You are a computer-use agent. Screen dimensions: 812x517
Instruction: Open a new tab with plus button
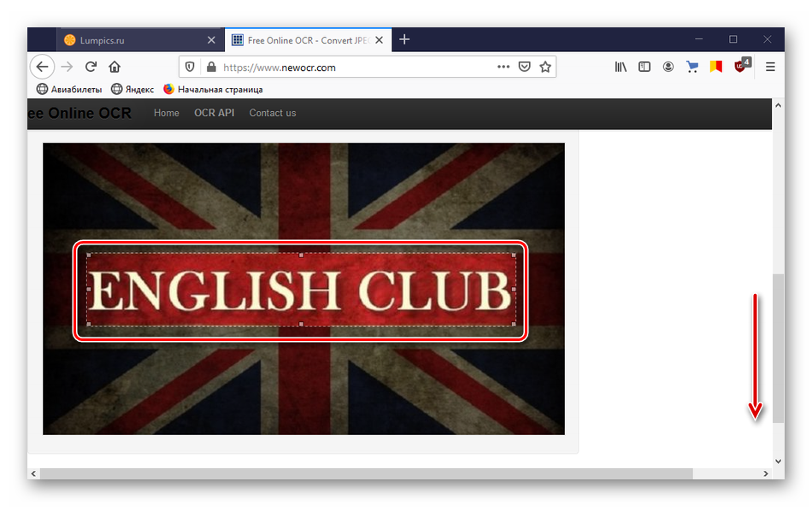(x=404, y=39)
